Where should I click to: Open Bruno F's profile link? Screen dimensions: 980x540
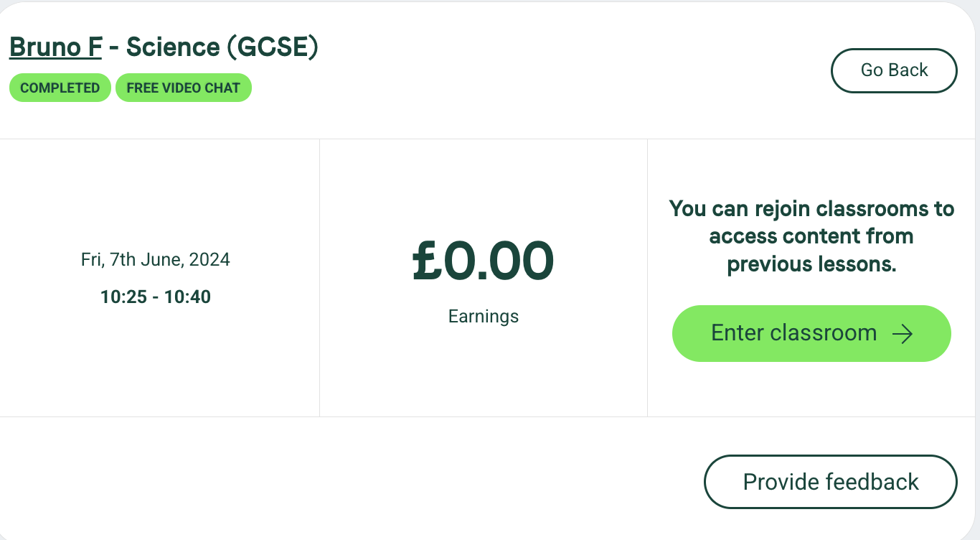(x=55, y=47)
